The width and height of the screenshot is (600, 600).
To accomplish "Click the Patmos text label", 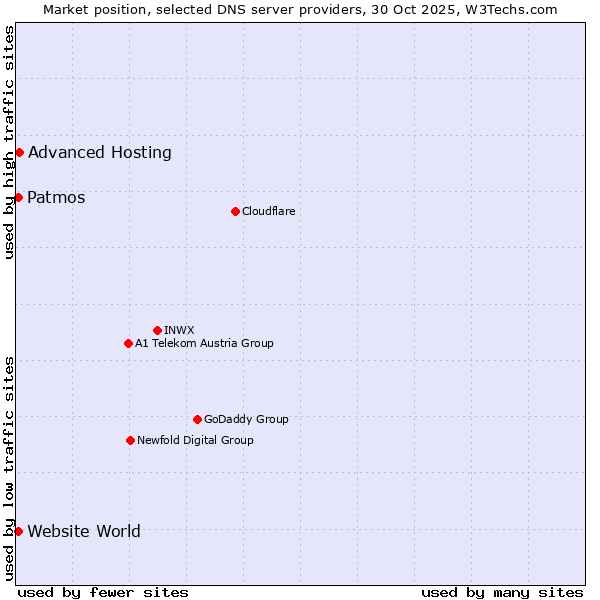I will [56, 197].
